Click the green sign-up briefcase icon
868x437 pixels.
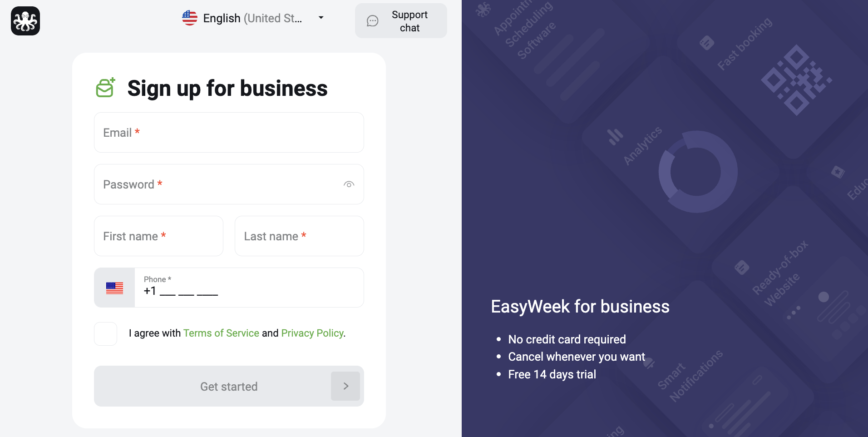click(105, 88)
